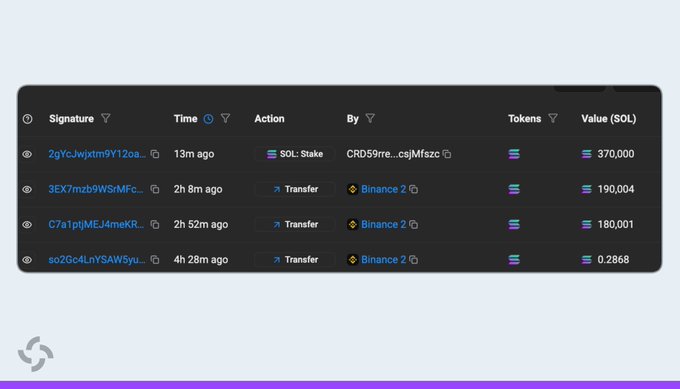The width and height of the screenshot is (680, 389).
Task: Click the 180,001 SOL value
Action: click(615, 224)
